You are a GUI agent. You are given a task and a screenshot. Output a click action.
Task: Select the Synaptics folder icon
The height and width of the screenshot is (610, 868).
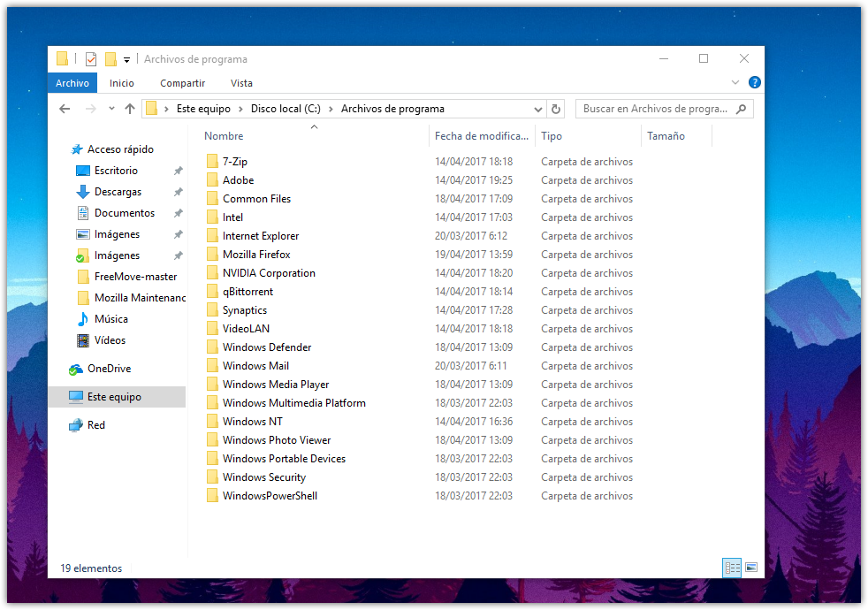(212, 310)
